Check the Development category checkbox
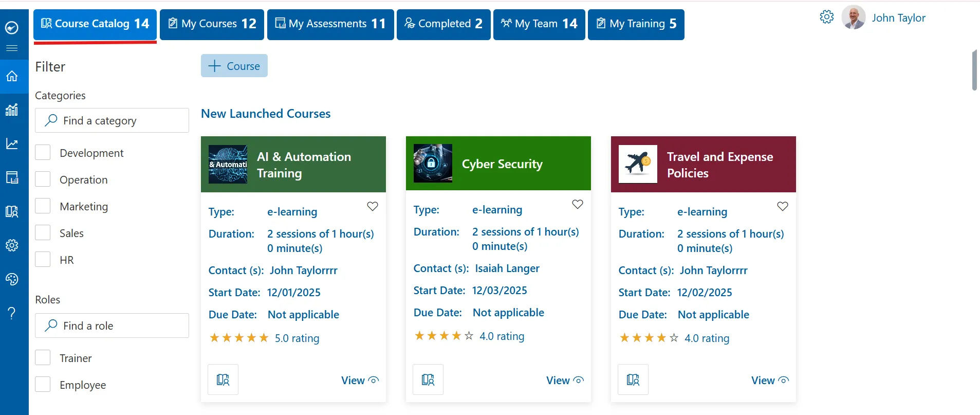This screenshot has height=415, width=980. [x=43, y=153]
